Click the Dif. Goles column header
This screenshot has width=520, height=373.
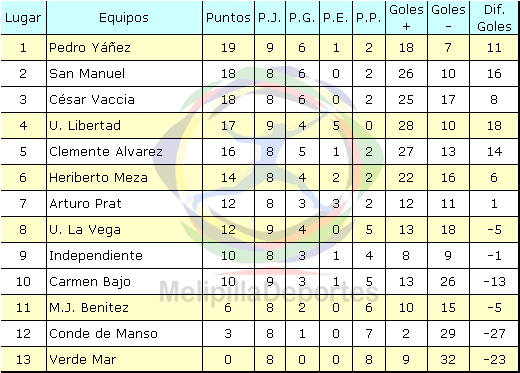(494, 18)
